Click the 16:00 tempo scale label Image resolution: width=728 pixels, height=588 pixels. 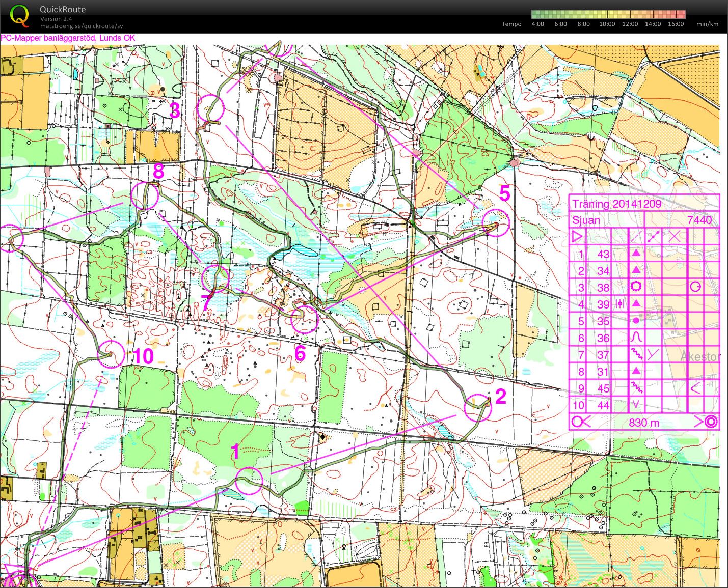coord(676,24)
